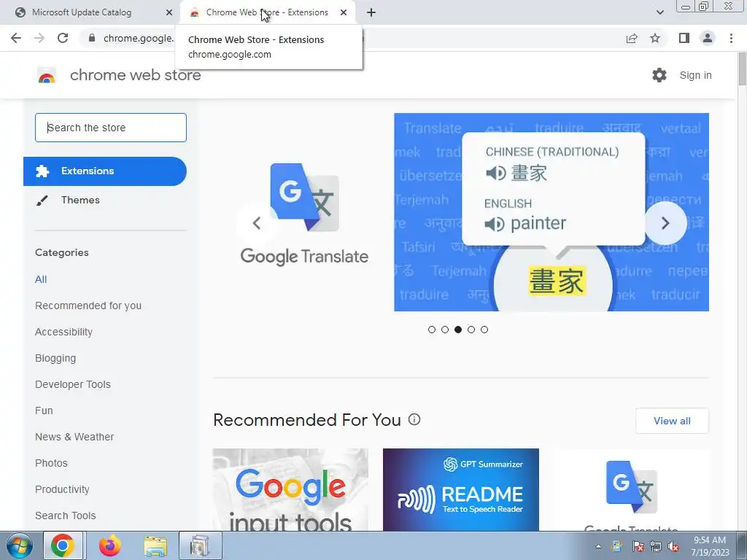Open the store settings gear
747x560 pixels.
tap(659, 75)
